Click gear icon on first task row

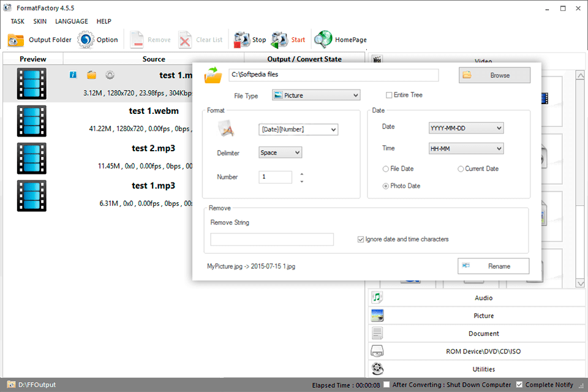(110, 75)
